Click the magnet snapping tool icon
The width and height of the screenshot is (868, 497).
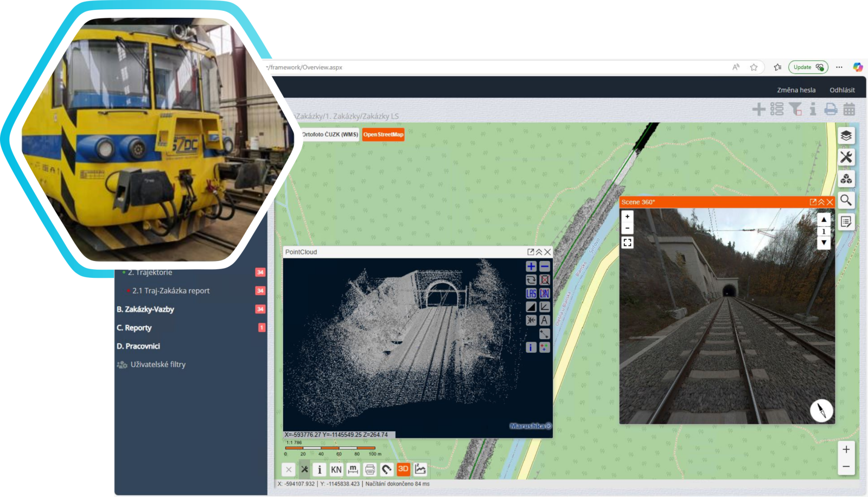[386, 469]
